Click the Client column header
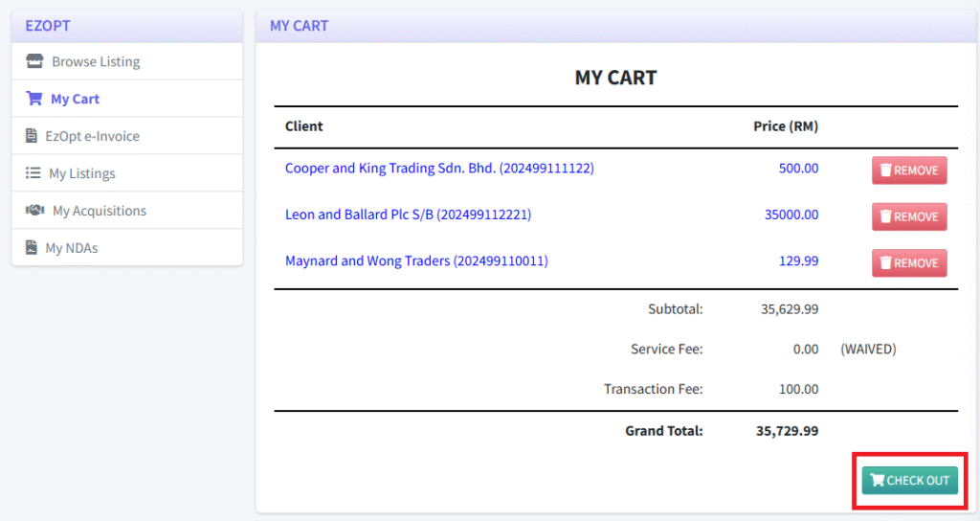Screen dimensions: 980x521 (x=303, y=126)
